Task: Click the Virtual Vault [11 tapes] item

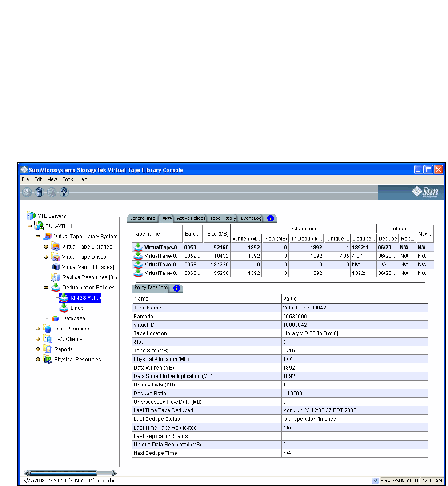Action: click(88, 267)
